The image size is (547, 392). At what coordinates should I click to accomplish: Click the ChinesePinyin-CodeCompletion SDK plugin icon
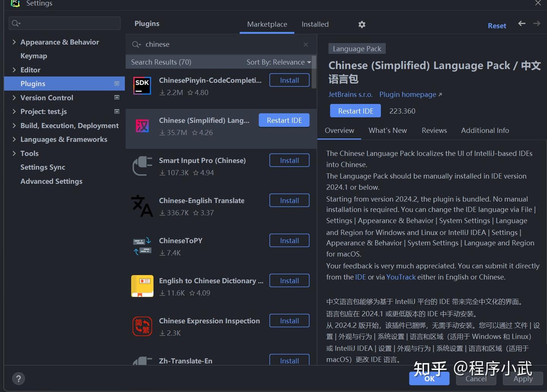point(142,85)
